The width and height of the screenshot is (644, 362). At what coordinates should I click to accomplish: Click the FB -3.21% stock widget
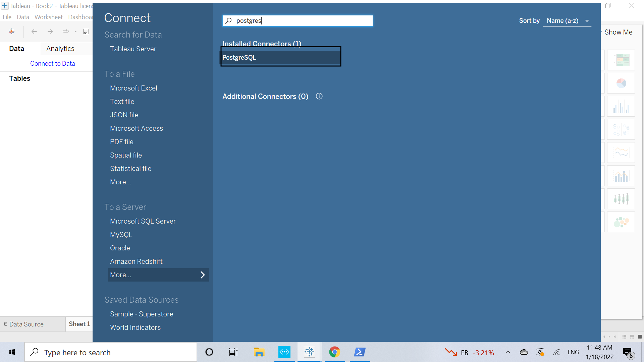[470, 353]
